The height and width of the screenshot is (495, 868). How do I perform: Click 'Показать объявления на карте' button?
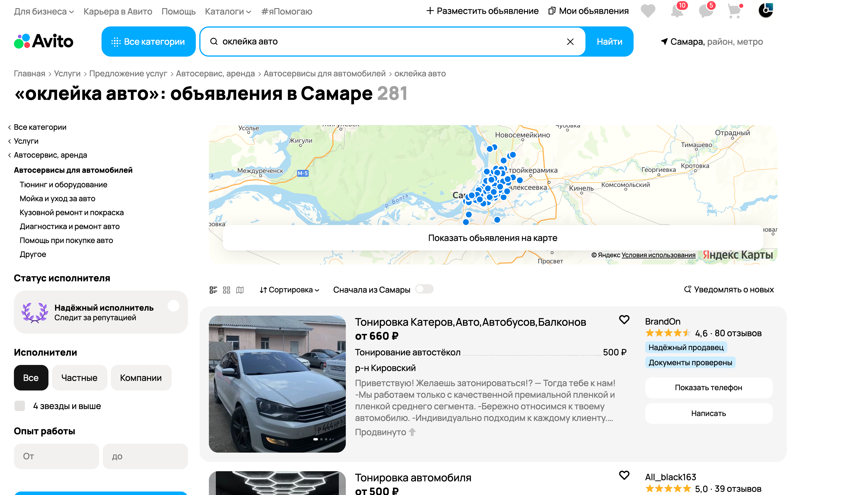[x=492, y=238]
